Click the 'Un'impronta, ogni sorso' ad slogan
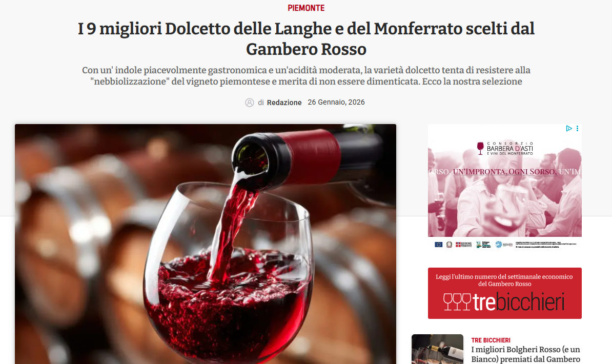612x364 pixels. (x=504, y=171)
